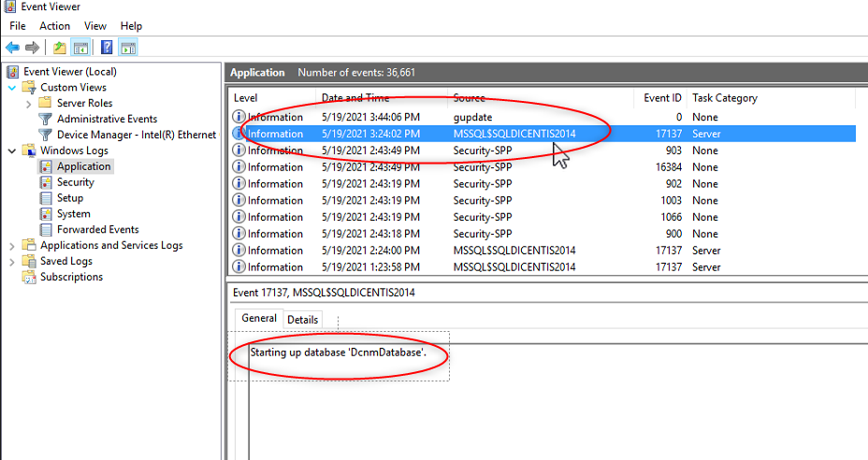The height and width of the screenshot is (460, 868).
Task: Expand Applications and Services Logs node
Action: [12, 246]
